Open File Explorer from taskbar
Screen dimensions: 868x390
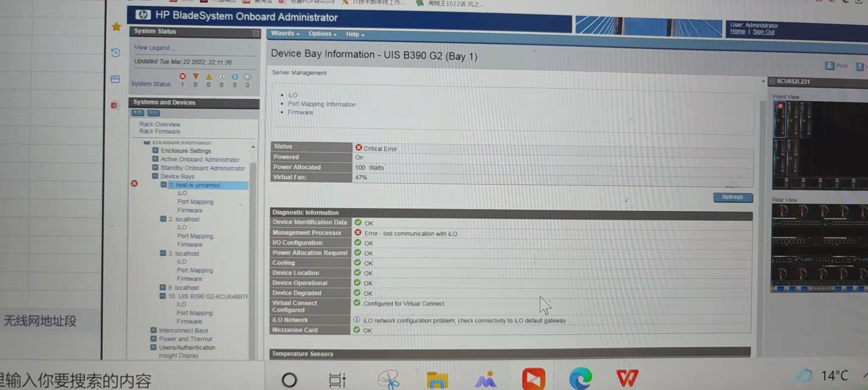pyautogui.click(x=437, y=380)
